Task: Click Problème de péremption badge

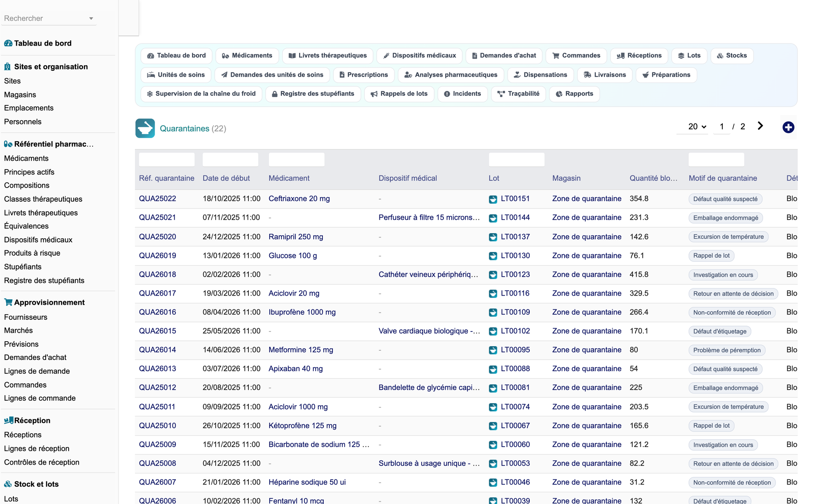Action: click(x=727, y=350)
